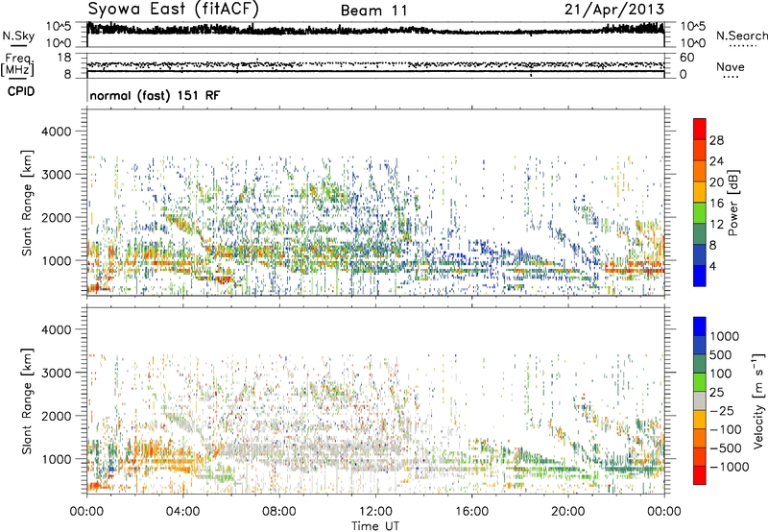This screenshot has width=768, height=532.
Task: Select the '16:00' time tick label
Action: click(471, 512)
